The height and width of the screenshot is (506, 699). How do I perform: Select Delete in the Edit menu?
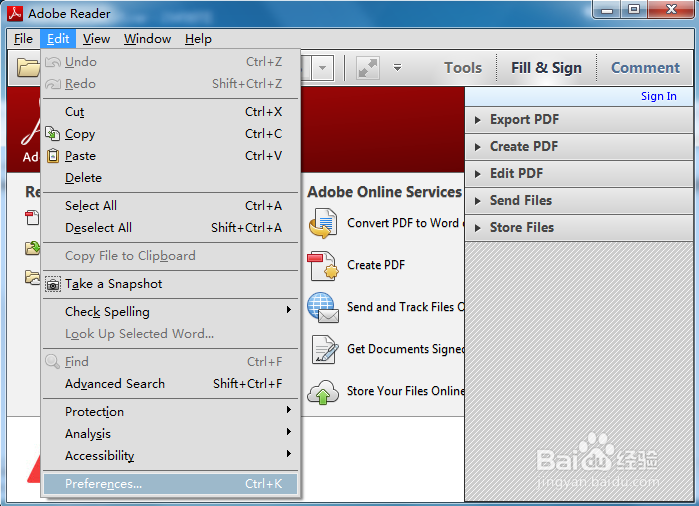170,178
